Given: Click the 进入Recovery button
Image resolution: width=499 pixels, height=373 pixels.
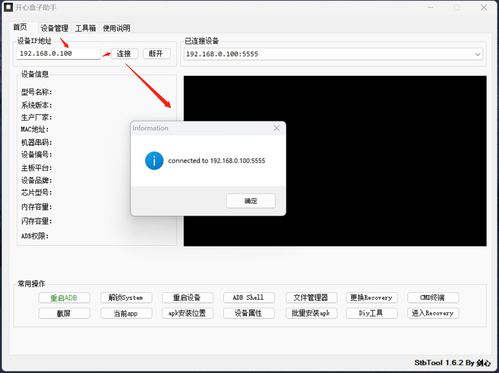Looking at the screenshot, I should pos(433,313).
